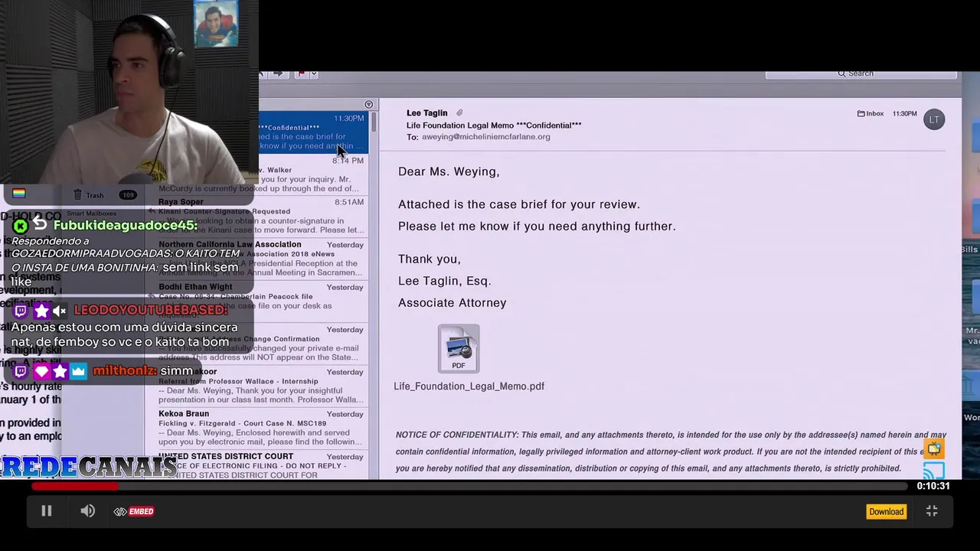
Task: Click the paperclip icon next to Lee Taglin
Action: click(459, 112)
